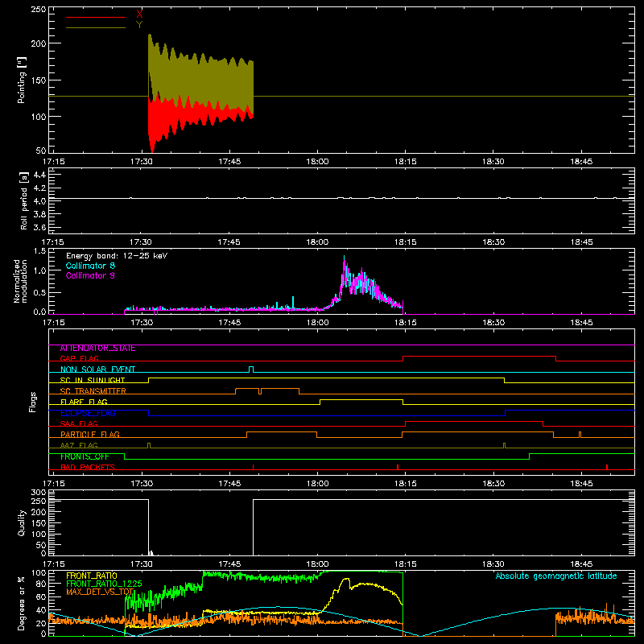This screenshot has height=644, width=644.
Task: Click the '18:30' time label under Quality panel
Action: [x=493, y=564]
